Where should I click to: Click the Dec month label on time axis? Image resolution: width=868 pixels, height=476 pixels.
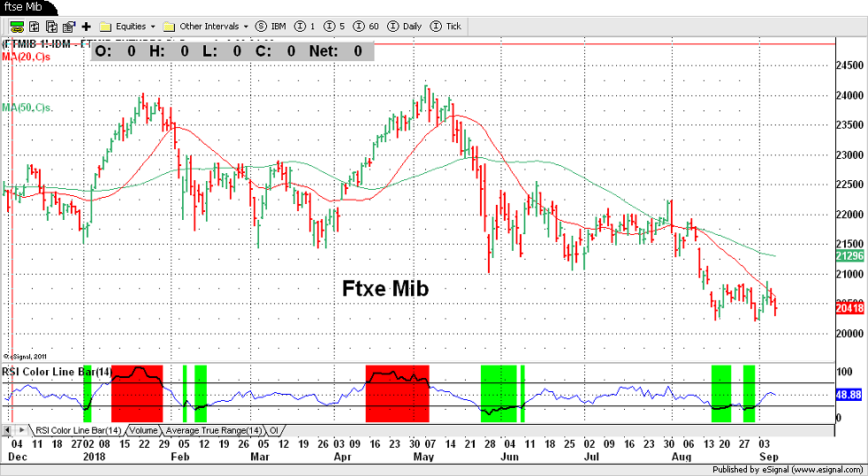pyautogui.click(x=16, y=457)
